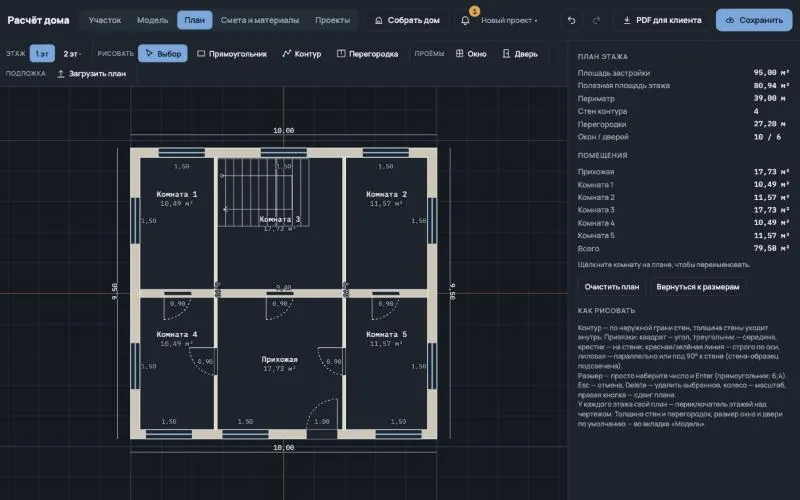Select Комната 3 on the plan
The width and height of the screenshot is (800, 500).
pyautogui.click(x=280, y=219)
